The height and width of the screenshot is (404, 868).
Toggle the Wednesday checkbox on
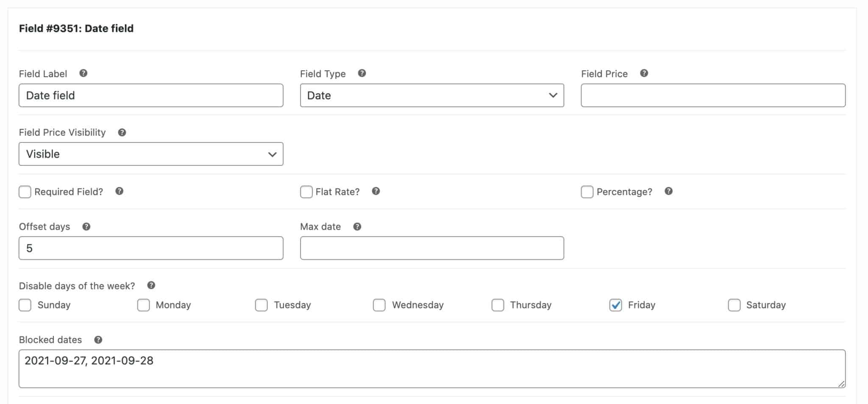pos(378,305)
